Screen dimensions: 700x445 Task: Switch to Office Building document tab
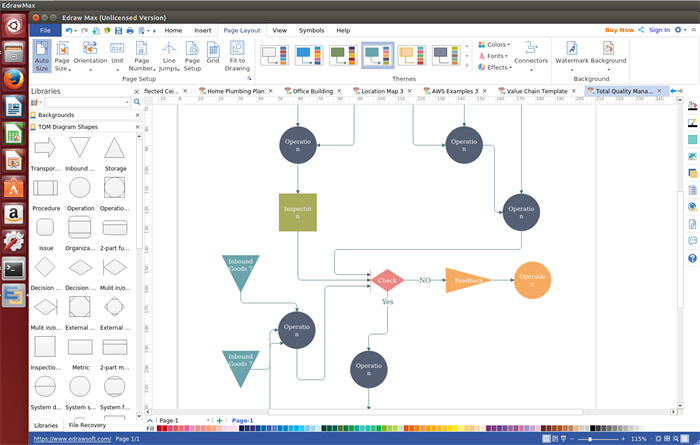coord(313,91)
